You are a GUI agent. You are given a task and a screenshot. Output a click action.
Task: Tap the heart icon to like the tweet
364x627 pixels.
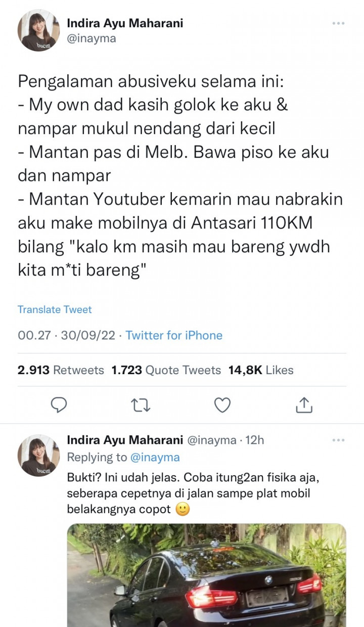click(222, 404)
